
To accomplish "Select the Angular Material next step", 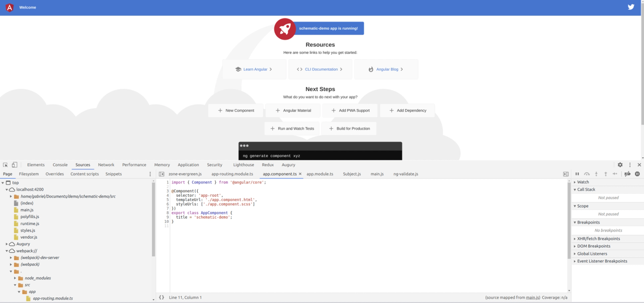I will coord(293,111).
